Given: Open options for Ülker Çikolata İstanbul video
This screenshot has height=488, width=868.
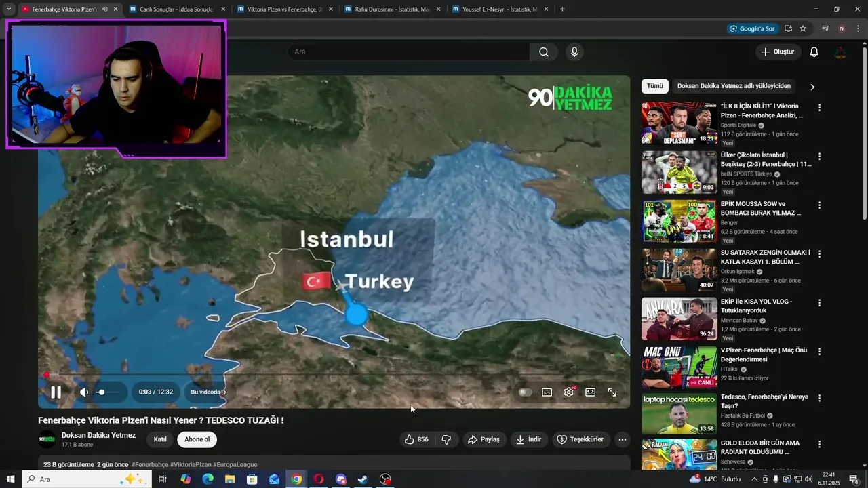Looking at the screenshot, I should [x=819, y=157].
